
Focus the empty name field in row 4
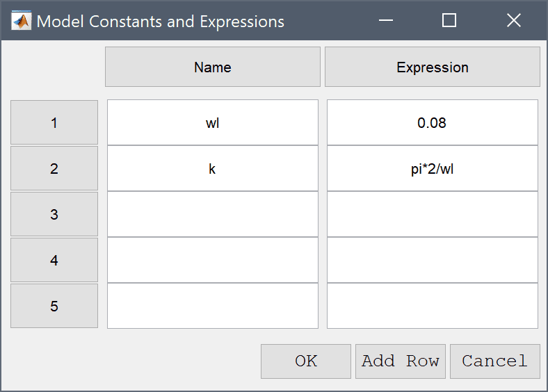click(213, 260)
